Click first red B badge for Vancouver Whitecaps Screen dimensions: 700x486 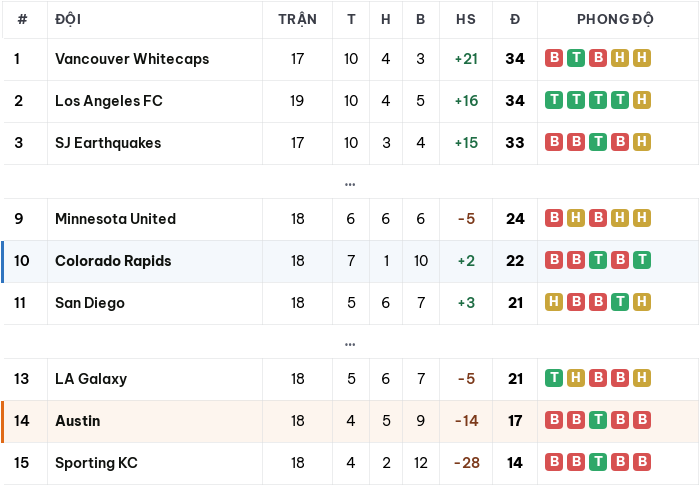click(x=554, y=58)
